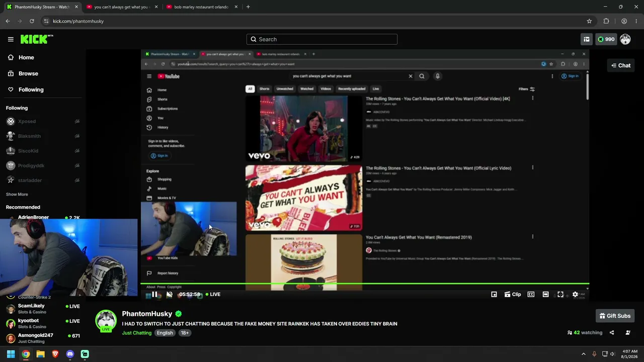This screenshot has height=362, width=644.
Task: Open player settings gear
Action: pyautogui.click(x=575, y=295)
